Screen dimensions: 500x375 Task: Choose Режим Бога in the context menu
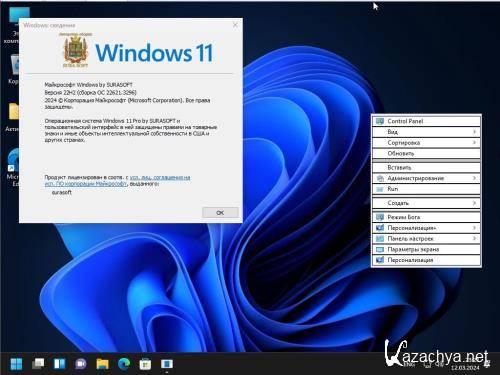coord(426,217)
